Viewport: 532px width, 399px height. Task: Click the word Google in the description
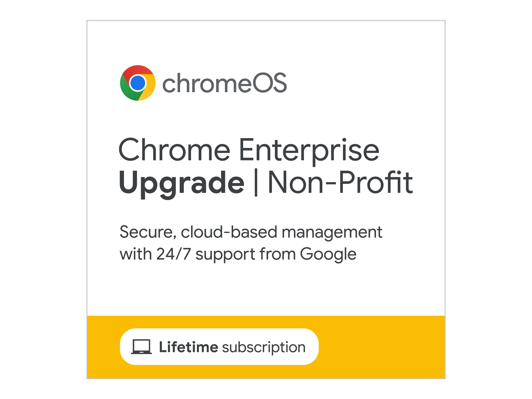[x=328, y=254]
